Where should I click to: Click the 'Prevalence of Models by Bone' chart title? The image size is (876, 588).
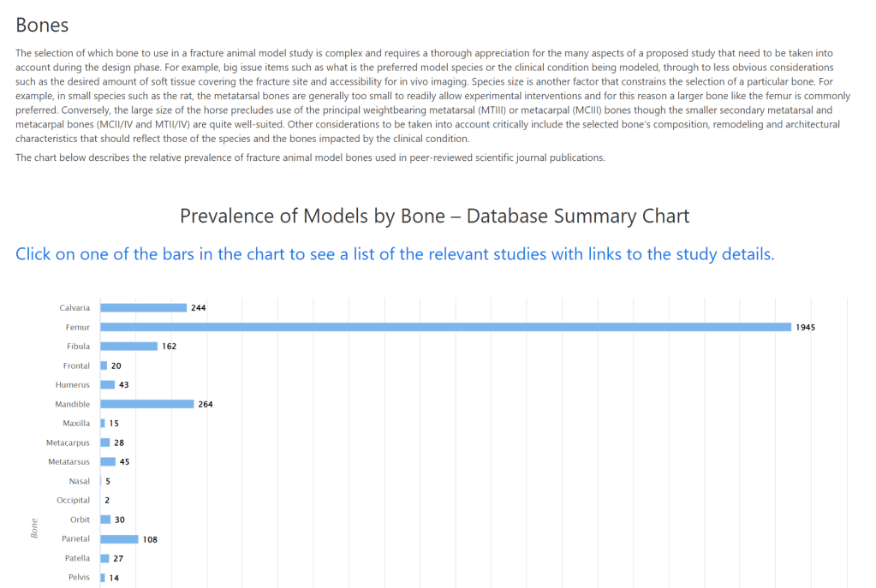click(434, 216)
